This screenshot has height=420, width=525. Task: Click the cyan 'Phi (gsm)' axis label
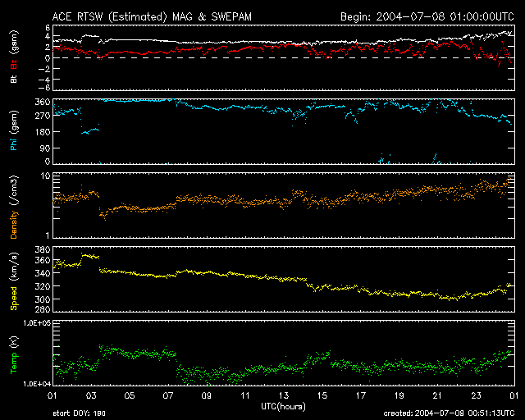click(x=14, y=131)
